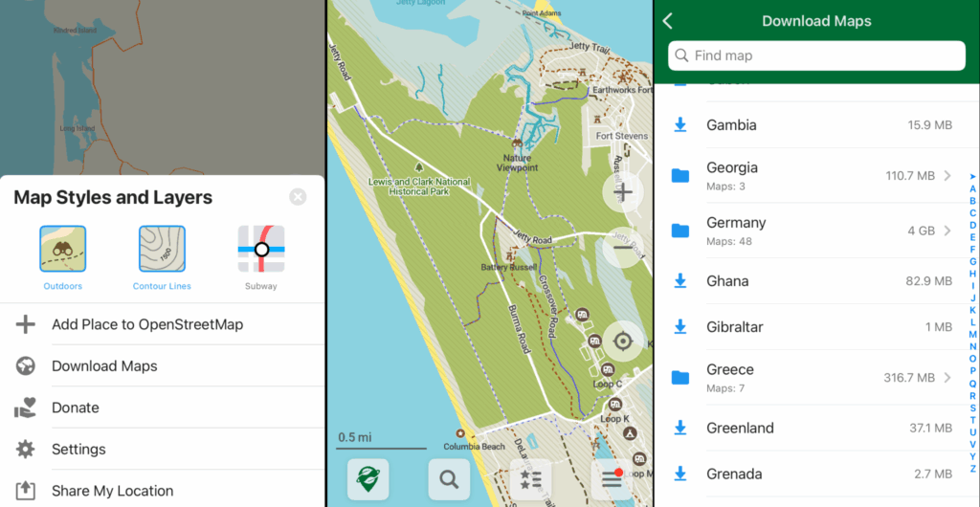
Task: Open Settings from the menu list
Action: coord(78,450)
